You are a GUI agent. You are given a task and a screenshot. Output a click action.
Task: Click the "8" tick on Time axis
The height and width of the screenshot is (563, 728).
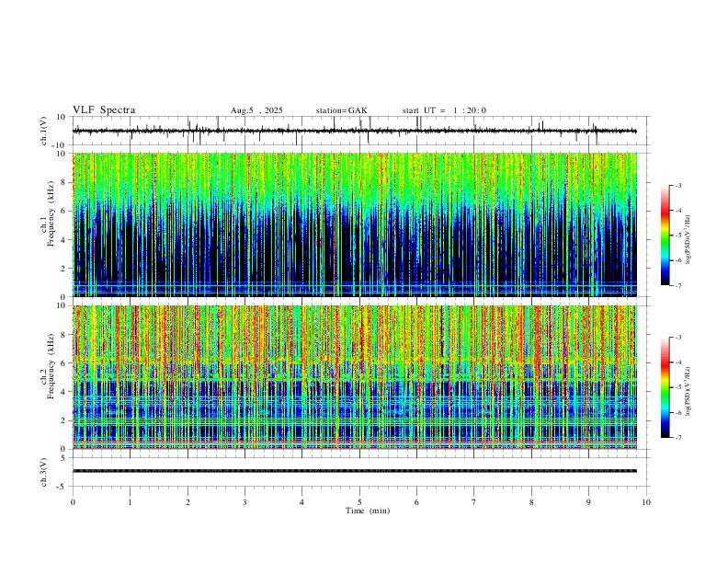[531, 502]
